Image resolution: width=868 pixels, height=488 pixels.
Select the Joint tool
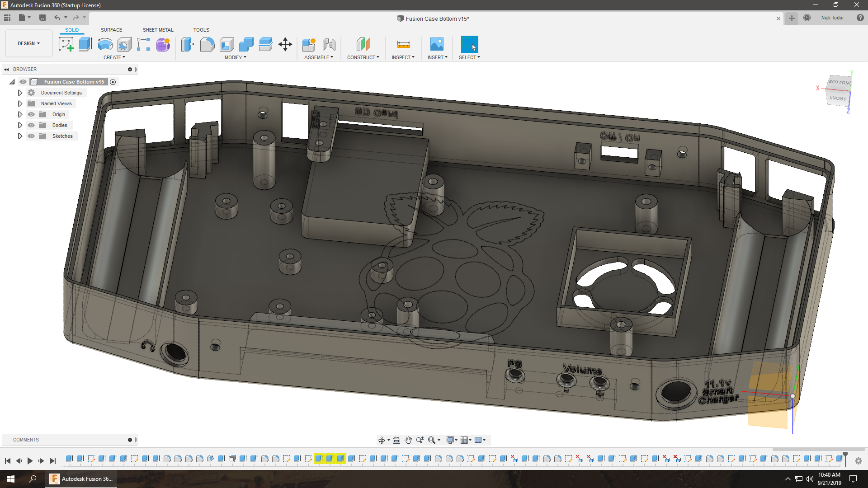[329, 44]
